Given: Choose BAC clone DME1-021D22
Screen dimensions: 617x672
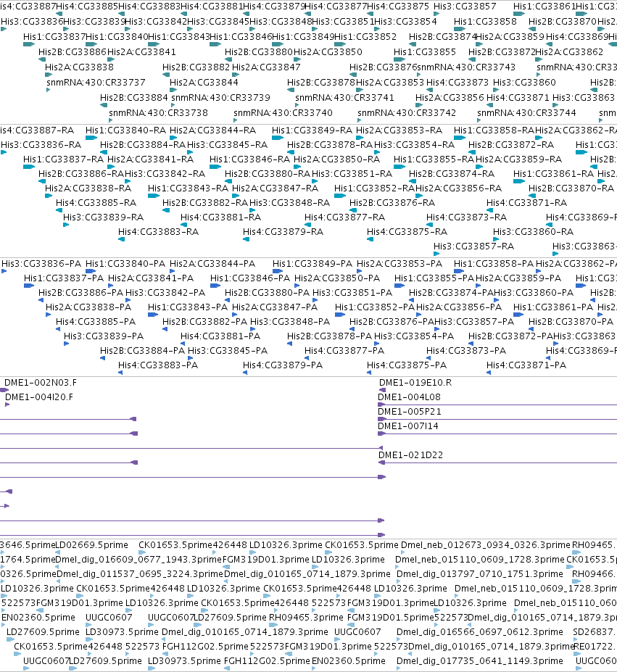Looking at the screenshot, I should pyautogui.click(x=411, y=455).
